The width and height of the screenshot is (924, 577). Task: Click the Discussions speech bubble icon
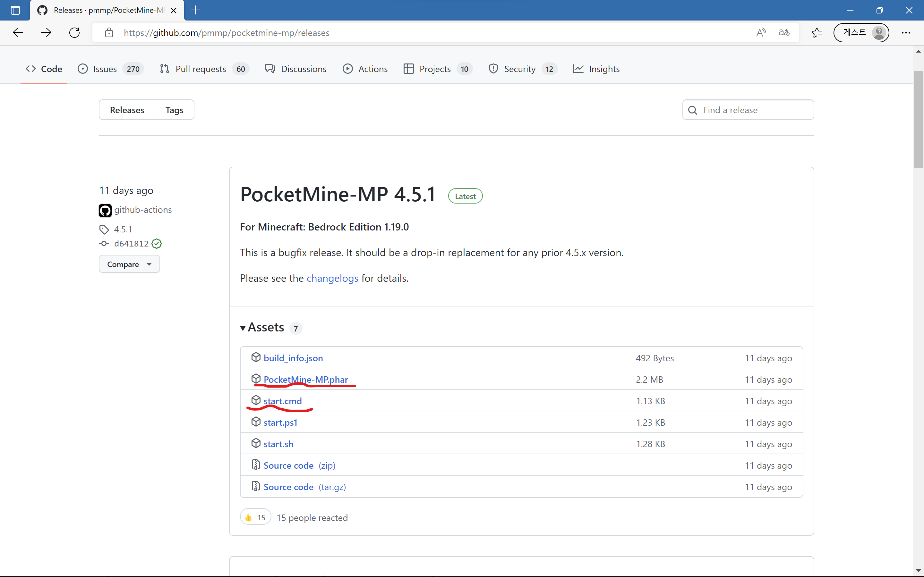coord(269,69)
